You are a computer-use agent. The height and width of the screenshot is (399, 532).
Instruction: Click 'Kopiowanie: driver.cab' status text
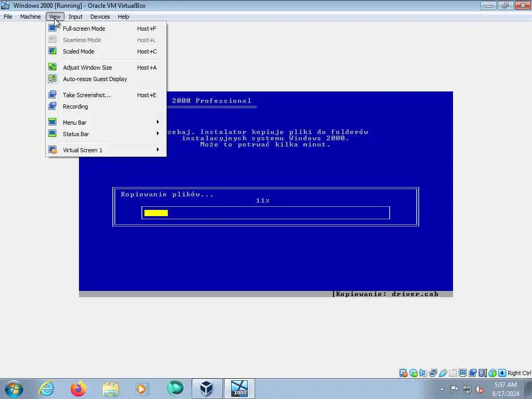(387, 294)
